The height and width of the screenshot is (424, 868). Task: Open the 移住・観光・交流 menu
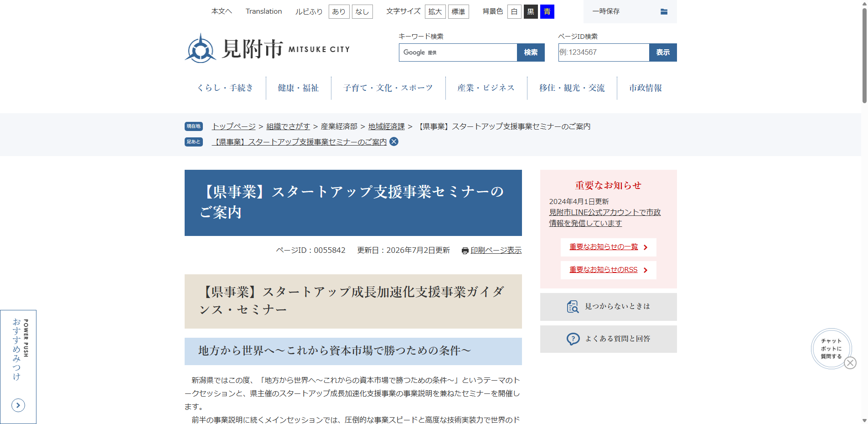[572, 88]
